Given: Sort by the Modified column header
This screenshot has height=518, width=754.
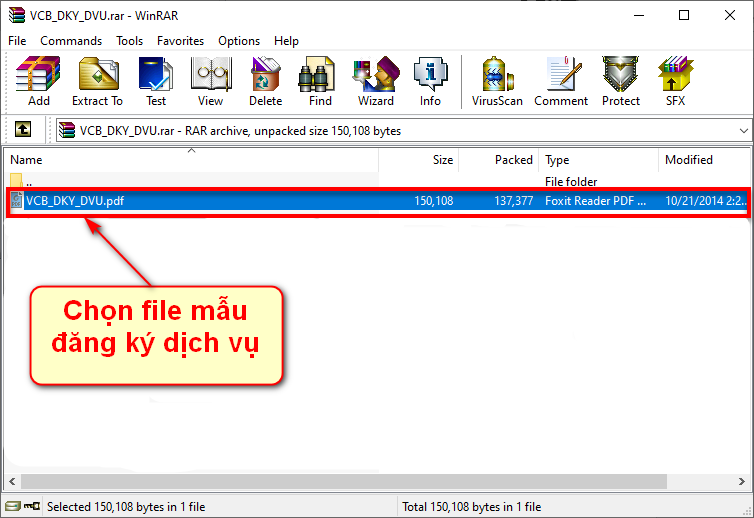Looking at the screenshot, I should [x=704, y=160].
